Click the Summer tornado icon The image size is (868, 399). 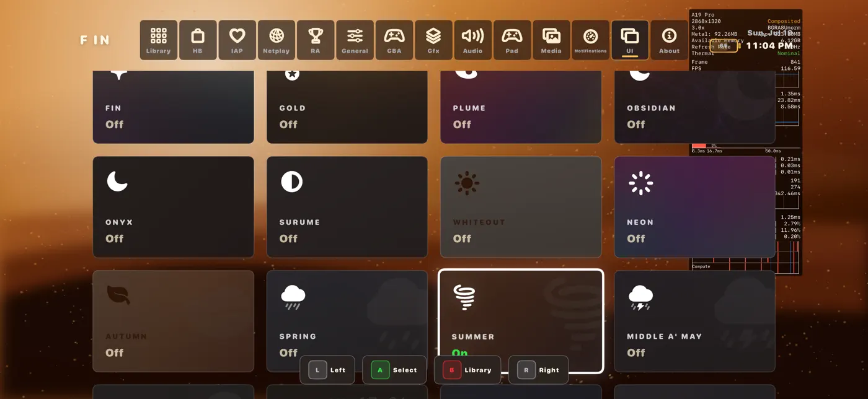tap(464, 297)
